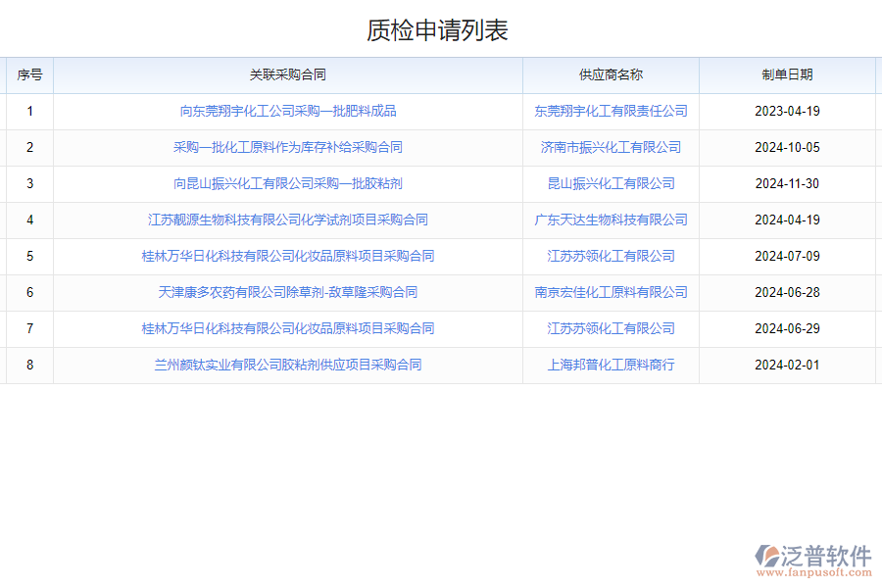
Task: View supplier 广东天达生物科技有限公司
Action: click(x=610, y=220)
